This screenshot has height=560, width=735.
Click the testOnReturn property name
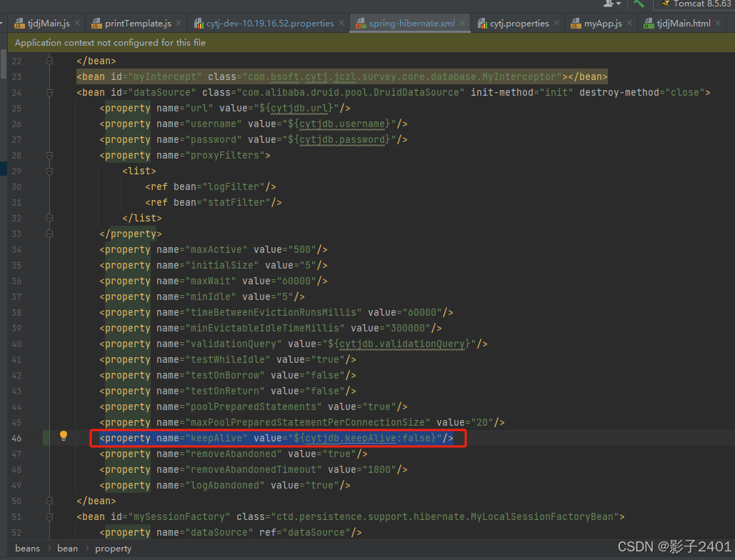(x=224, y=391)
